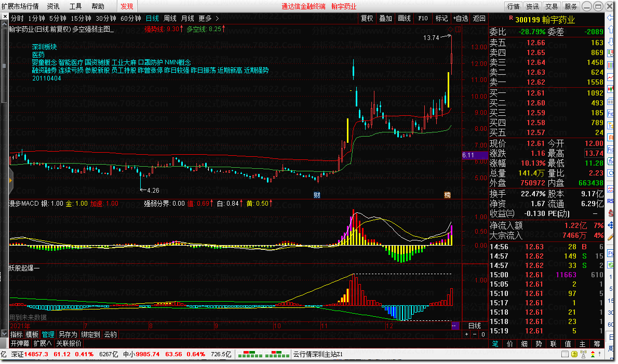Expand the 更多 period options
Screen dimensions: 618x364
(205, 19)
